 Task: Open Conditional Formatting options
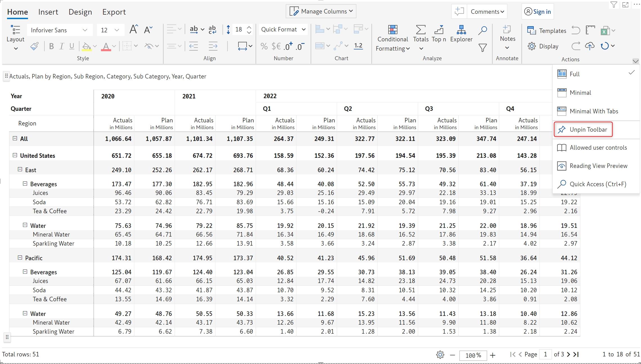coord(393,39)
